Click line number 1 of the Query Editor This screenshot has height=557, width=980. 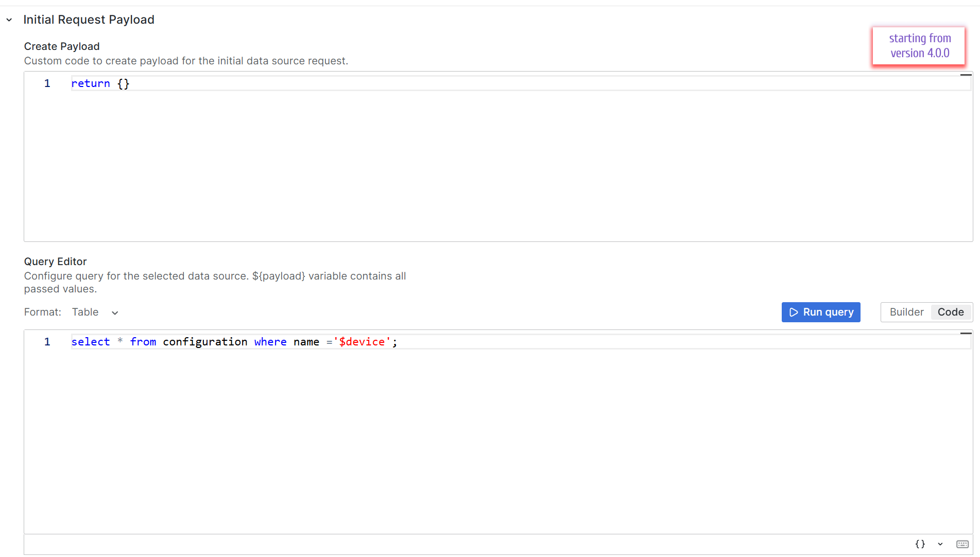click(47, 341)
